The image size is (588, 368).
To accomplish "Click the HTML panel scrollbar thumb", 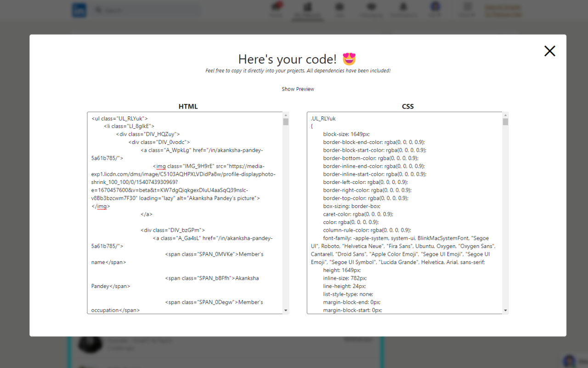I will pyautogui.click(x=286, y=121).
